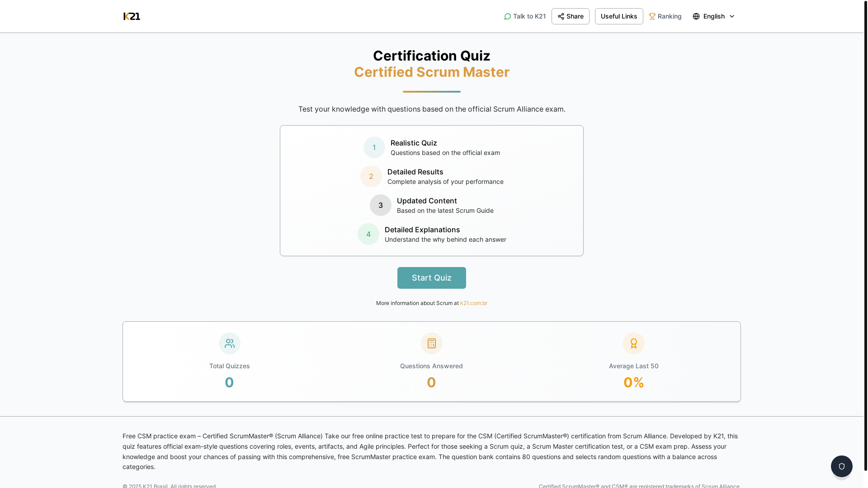Click the Realistic Quiz title text
Viewport: 868px width, 488px height.
[x=414, y=143]
